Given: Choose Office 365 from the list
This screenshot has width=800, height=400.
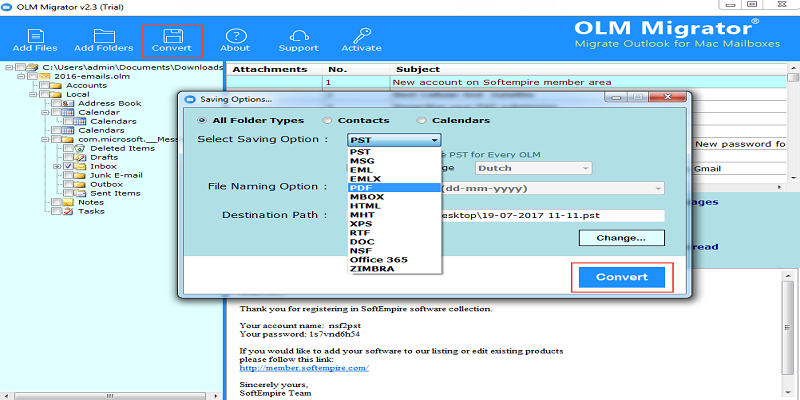Looking at the screenshot, I should pos(394,260).
